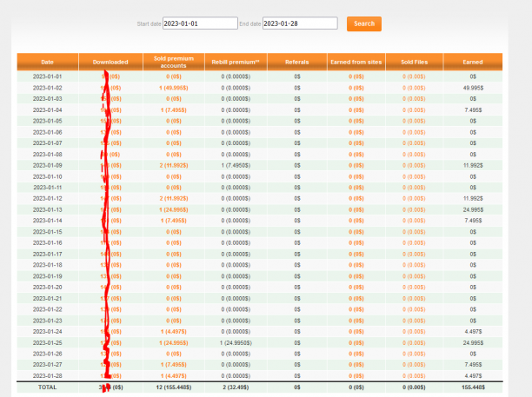This screenshot has height=397, width=532.
Task: Open sold premium 0 (0$) link for 2023-01-21
Action: point(174,299)
